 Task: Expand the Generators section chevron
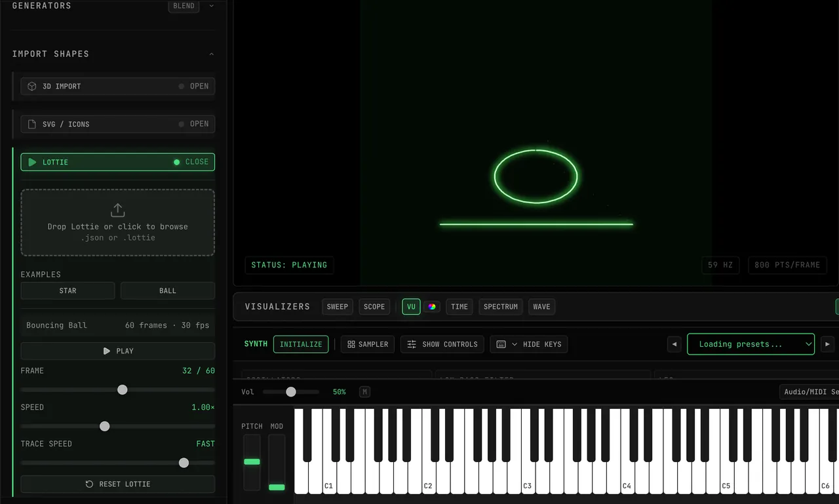[x=211, y=6]
